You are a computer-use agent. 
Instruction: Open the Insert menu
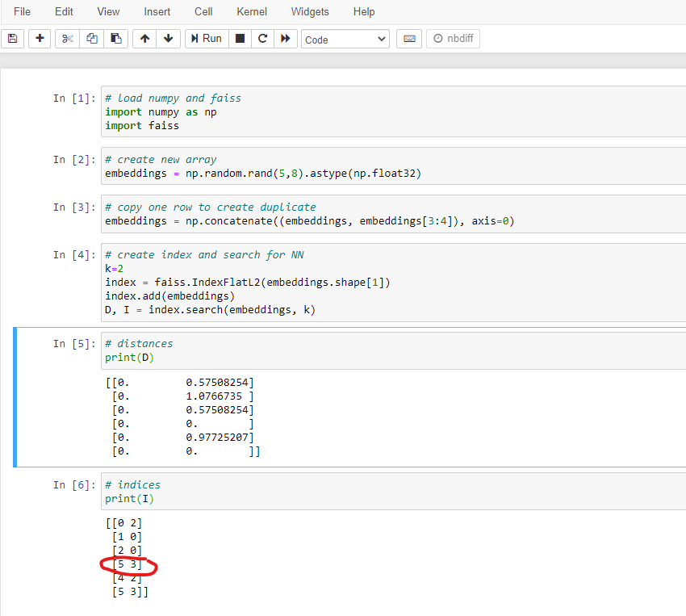(157, 12)
